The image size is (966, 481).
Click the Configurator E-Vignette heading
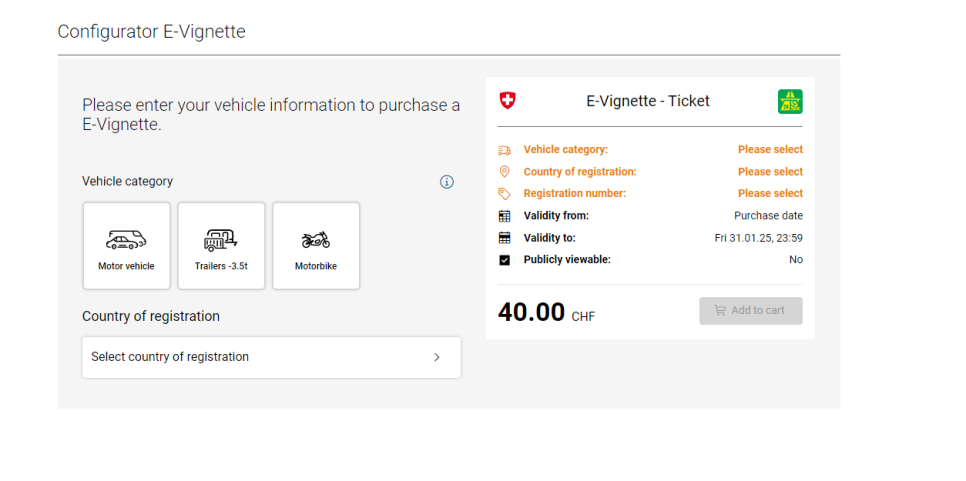pyautogui.click(x=152, y=31)
